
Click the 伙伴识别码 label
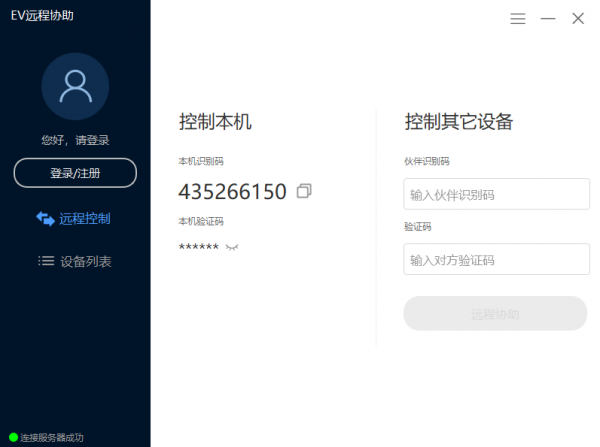427,161
